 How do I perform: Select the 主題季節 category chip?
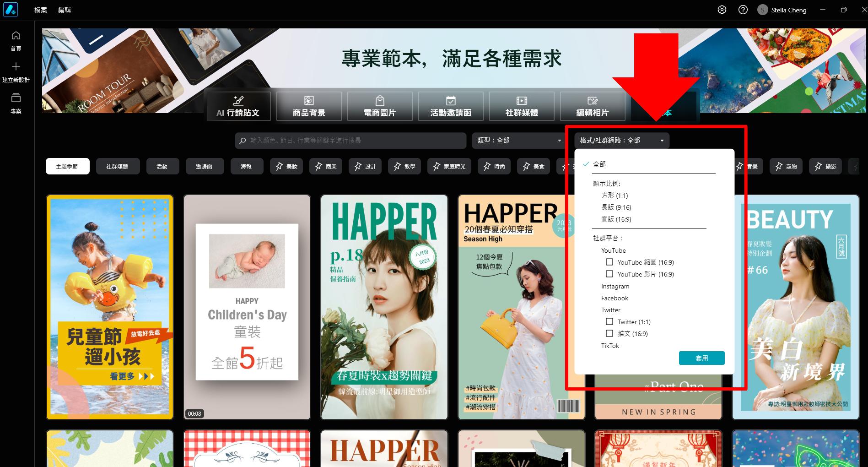(67, 166)
